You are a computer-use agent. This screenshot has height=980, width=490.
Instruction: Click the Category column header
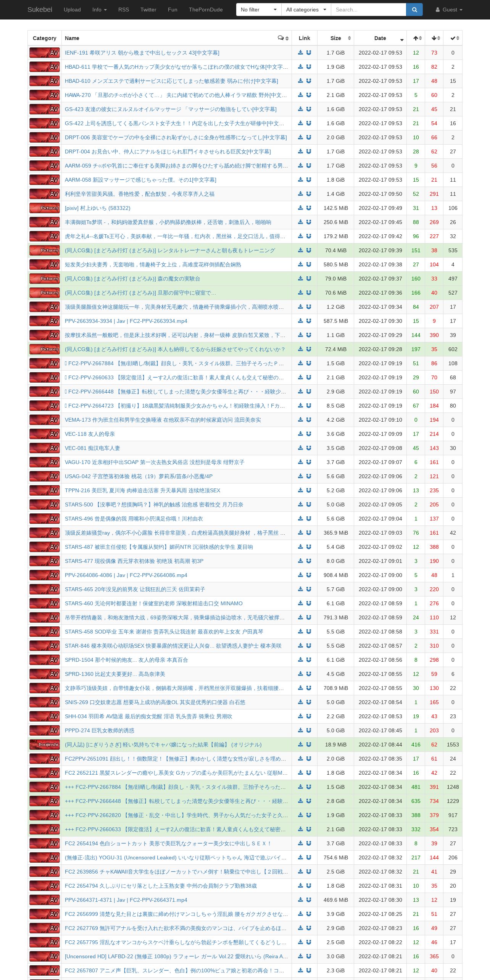click(45, 38)
